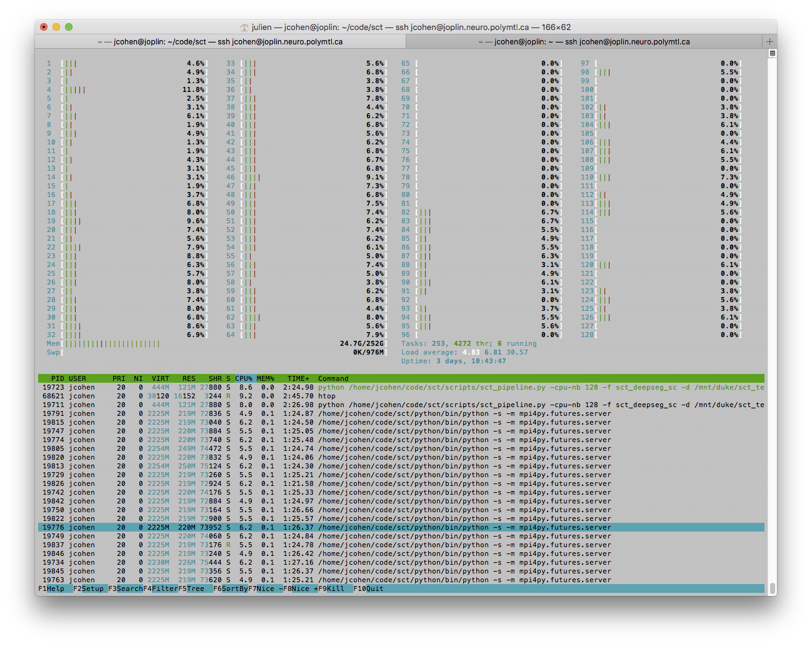Screen dimensions: 812x646
Task: Sort processes by MEM% column
Action: (265, 378)
